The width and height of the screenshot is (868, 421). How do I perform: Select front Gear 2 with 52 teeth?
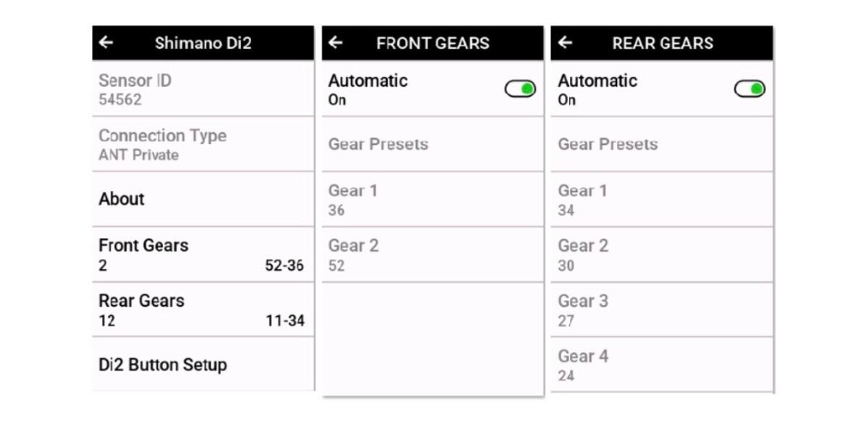point(432,255)
